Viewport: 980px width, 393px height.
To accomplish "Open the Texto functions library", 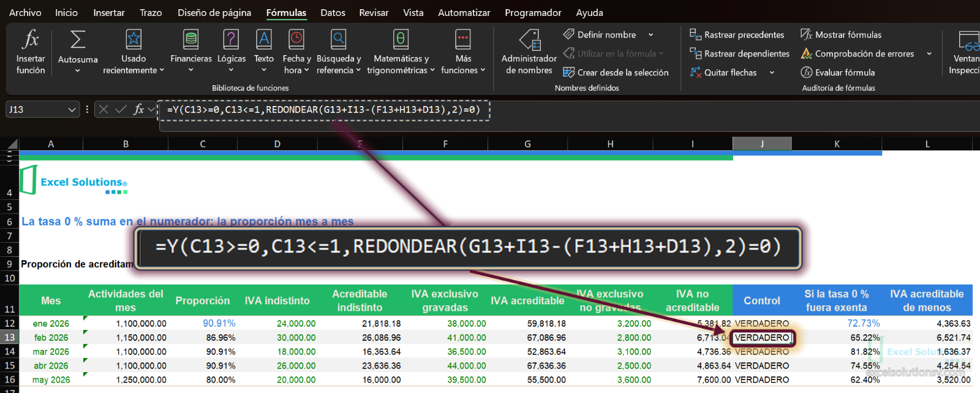I will point(264,52).
